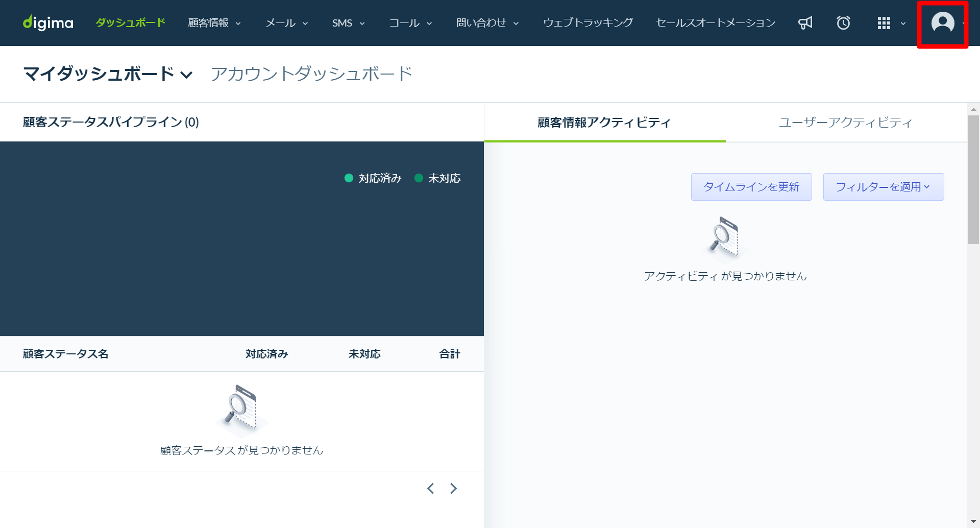This screenshot has height=528, width=980.
Task: Expand the 顧客情報 menu
Action: [214, 23]
